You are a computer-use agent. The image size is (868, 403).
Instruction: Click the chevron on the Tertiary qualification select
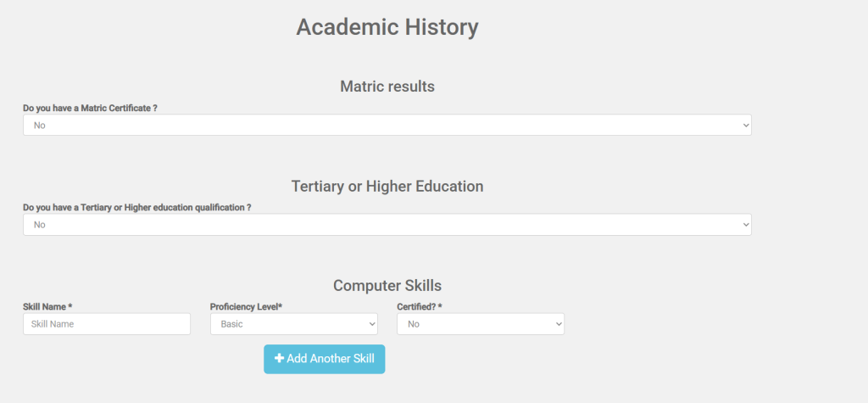pyautogui.click(x=746, y=225)
